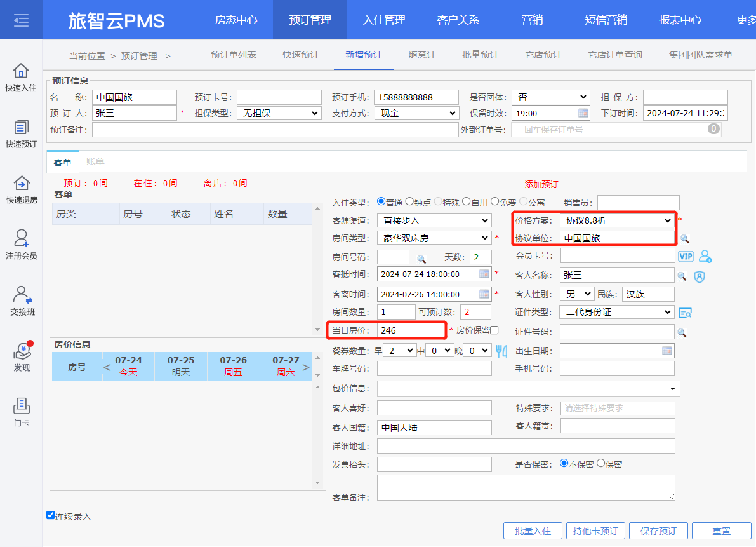Switch to 批量预订 tab

480,55
